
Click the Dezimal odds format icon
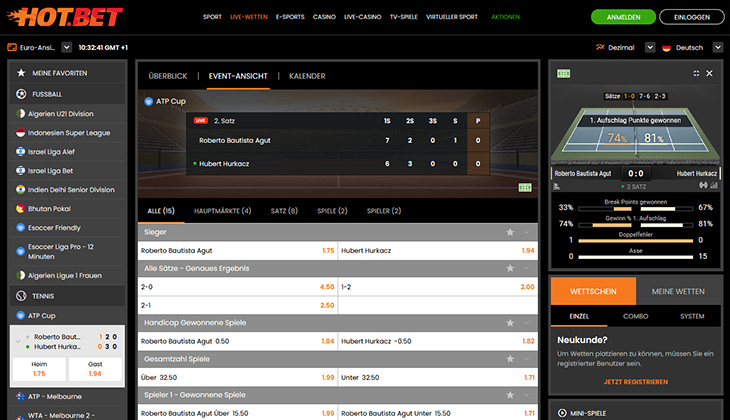pos(600,47)
